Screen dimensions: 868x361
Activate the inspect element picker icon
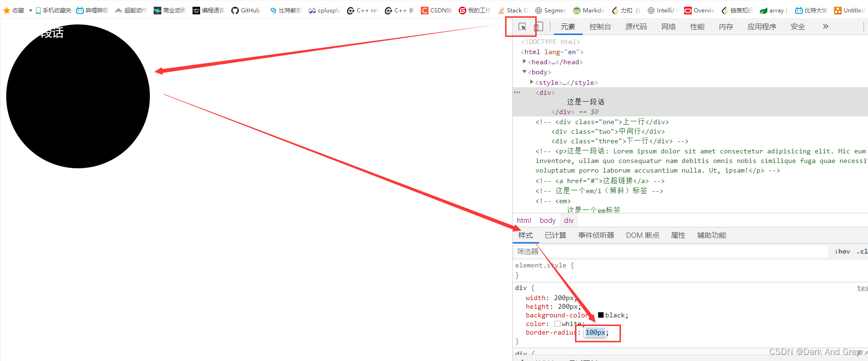coord(522,27)
